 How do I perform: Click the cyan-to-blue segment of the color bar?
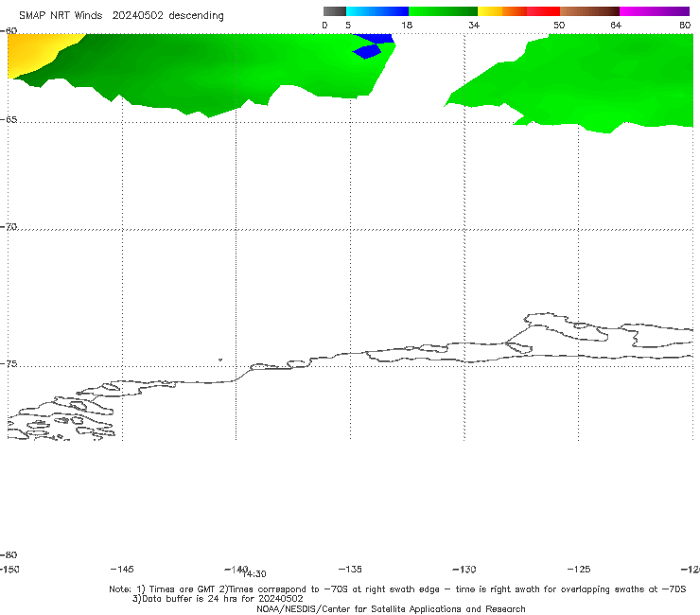tap(377, 11)
